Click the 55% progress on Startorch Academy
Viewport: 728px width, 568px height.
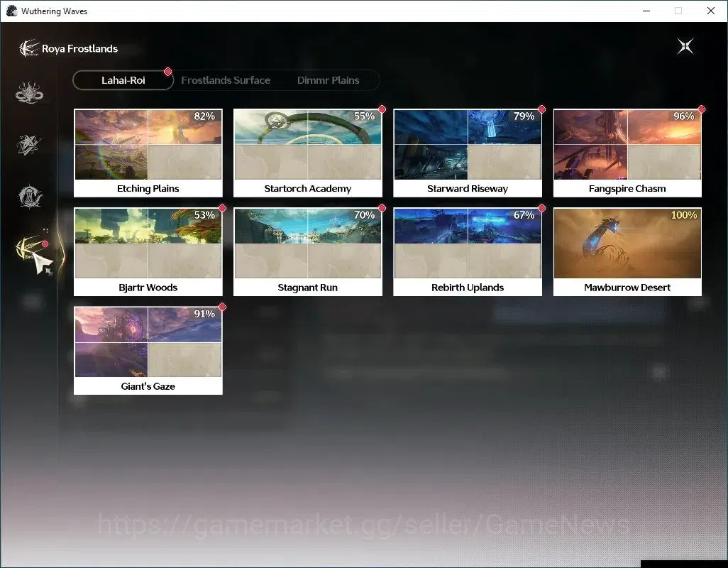tap(364, 116)
